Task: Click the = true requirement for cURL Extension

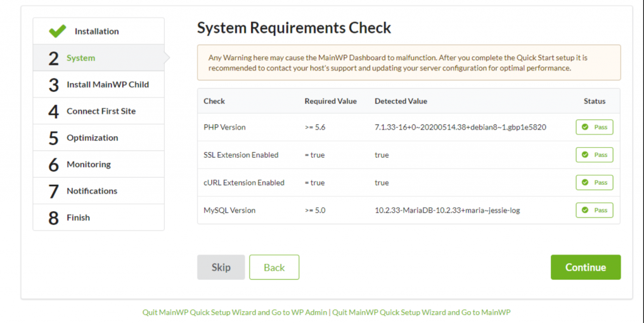Action: tap(314, 183)
